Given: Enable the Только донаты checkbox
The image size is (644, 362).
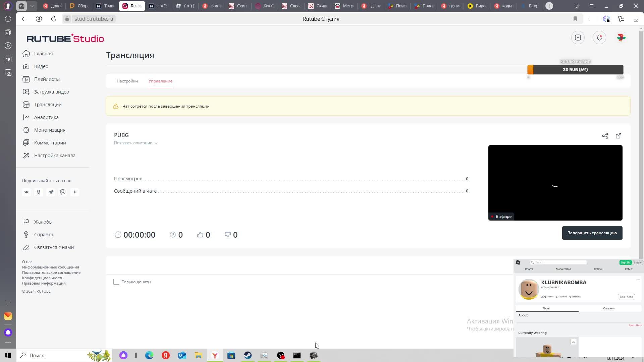Looking at the screenshot, I should tap(116, 282).
